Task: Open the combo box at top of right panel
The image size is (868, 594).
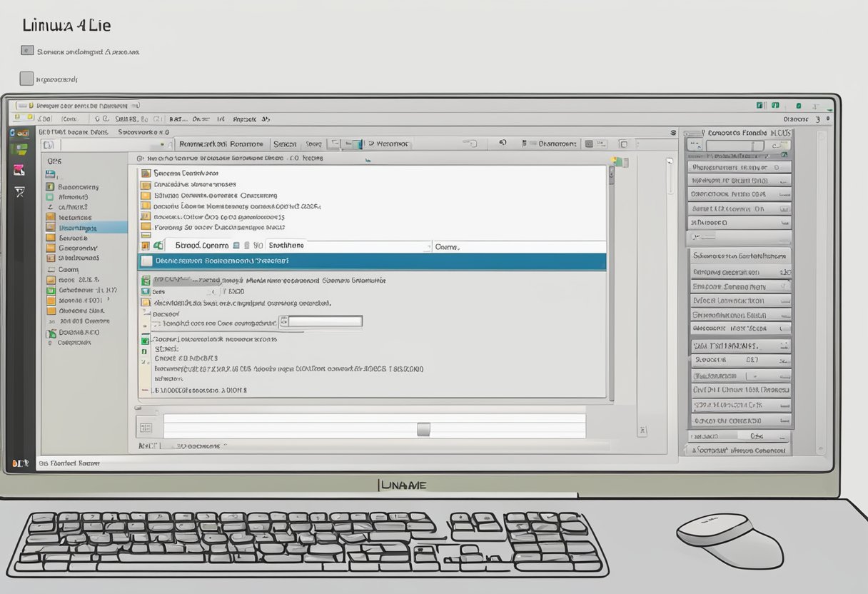Action: (x=735, y=146)
